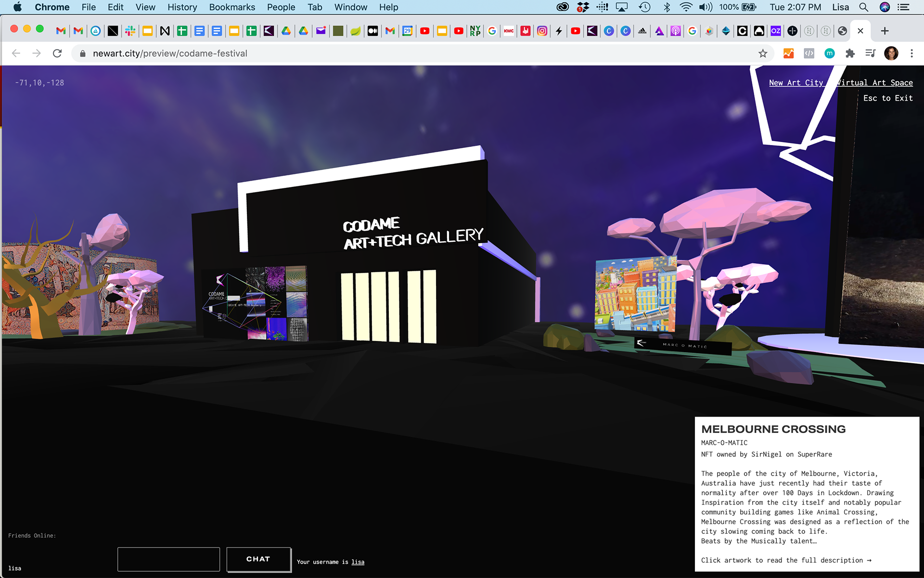
Task: Open a new browser tab
Action: tap(885, 31)
